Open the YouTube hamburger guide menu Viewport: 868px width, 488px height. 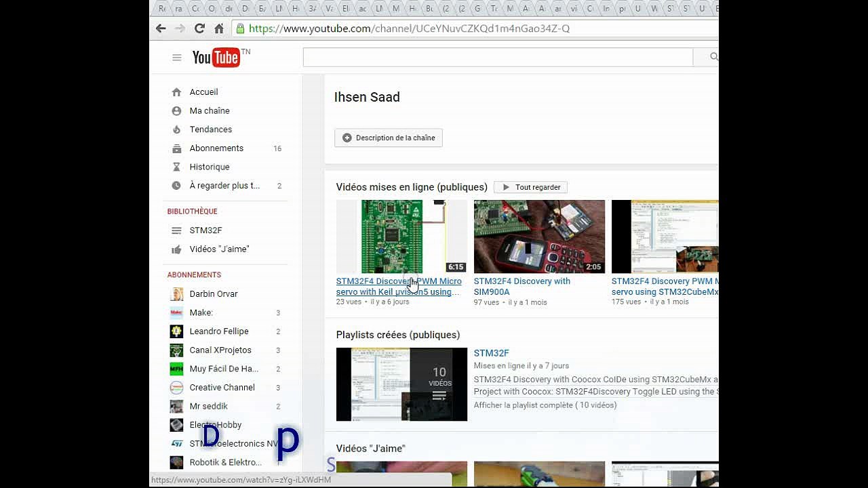click(177, 58)
